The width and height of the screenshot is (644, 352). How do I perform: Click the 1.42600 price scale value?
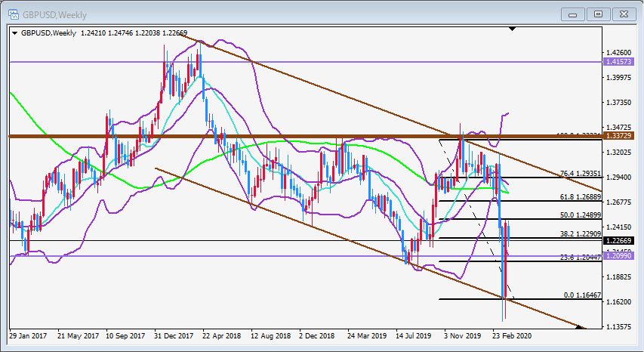coord(618,53)
